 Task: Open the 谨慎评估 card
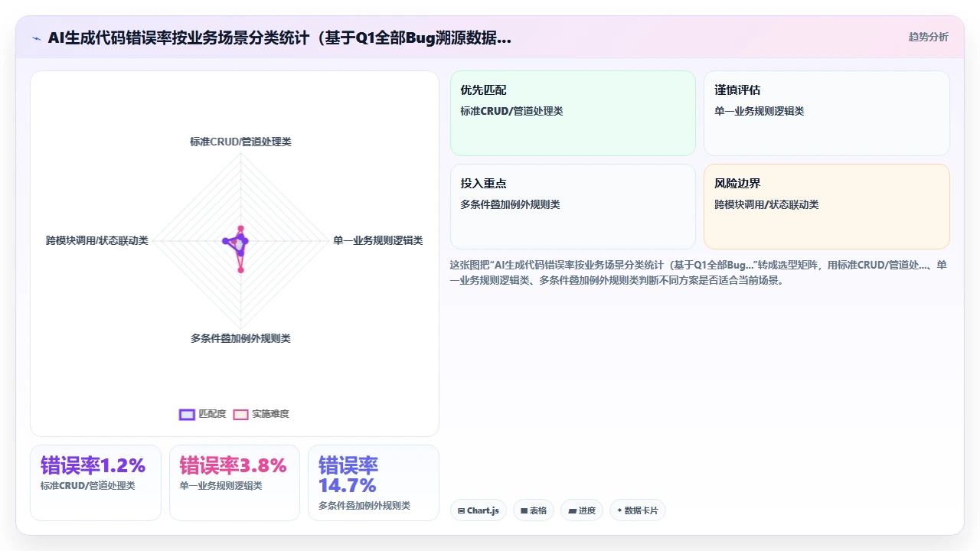pyautogui.click(x=827, y=113)
